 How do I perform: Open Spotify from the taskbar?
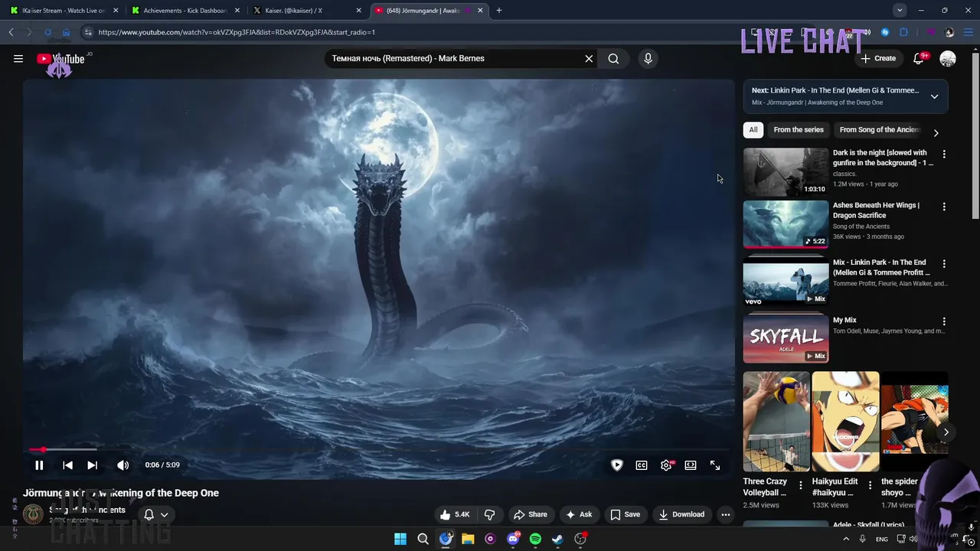click(535, 539)
